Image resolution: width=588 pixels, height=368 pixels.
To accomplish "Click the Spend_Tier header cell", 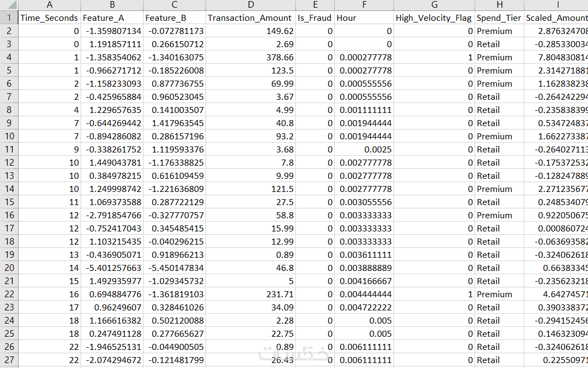I will pyautogui.click(x=500, y=18).
